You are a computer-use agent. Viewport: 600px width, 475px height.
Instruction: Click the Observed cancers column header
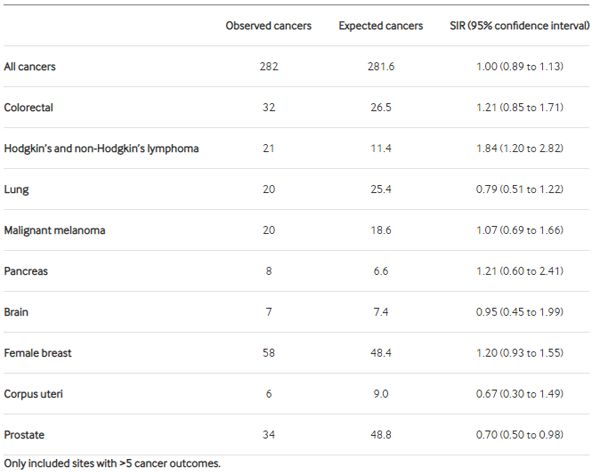point(268,25)
